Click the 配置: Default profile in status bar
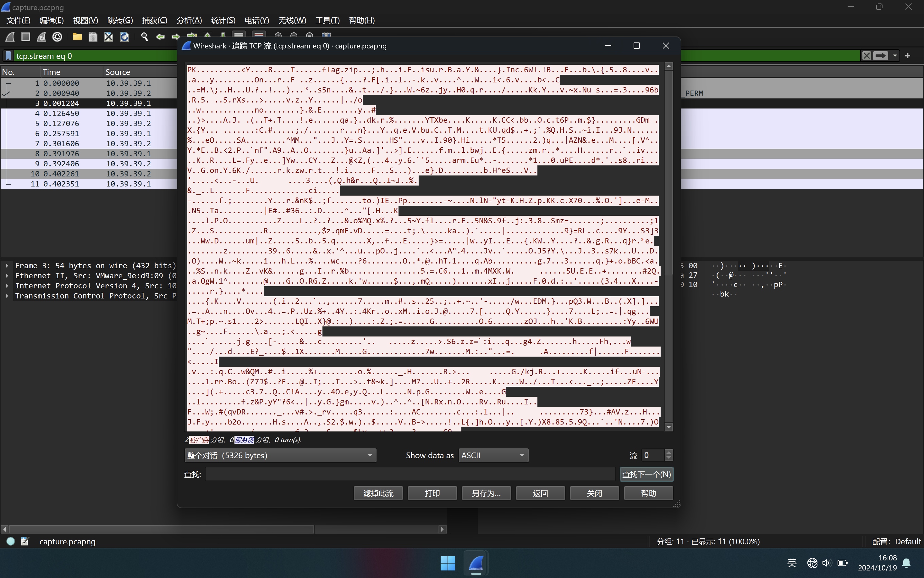The height and width of the screenshot is (578, 924). (x=896, y=541)
